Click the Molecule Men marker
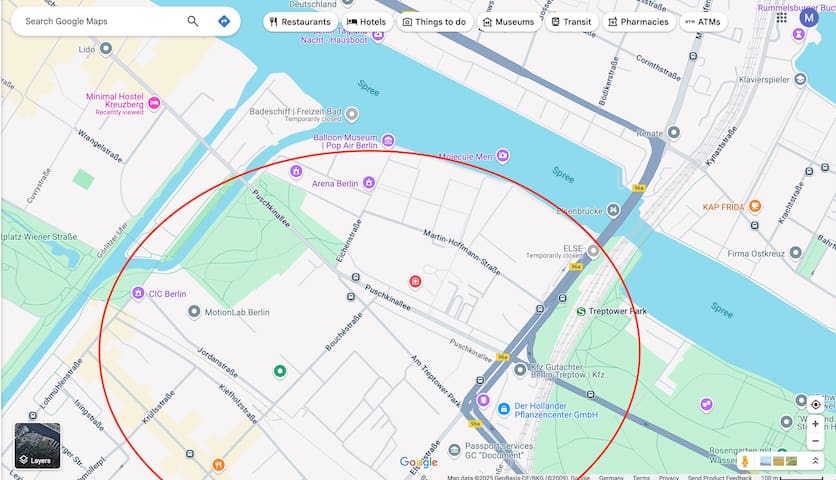The image size is (836, 480). point(503,156)
